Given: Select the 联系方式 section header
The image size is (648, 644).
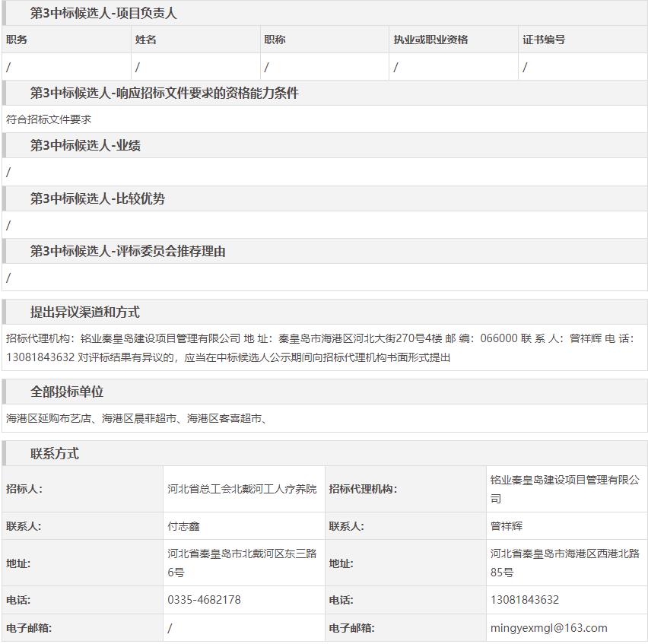Looking at the screenshot, I should click(x=55, y=454).
